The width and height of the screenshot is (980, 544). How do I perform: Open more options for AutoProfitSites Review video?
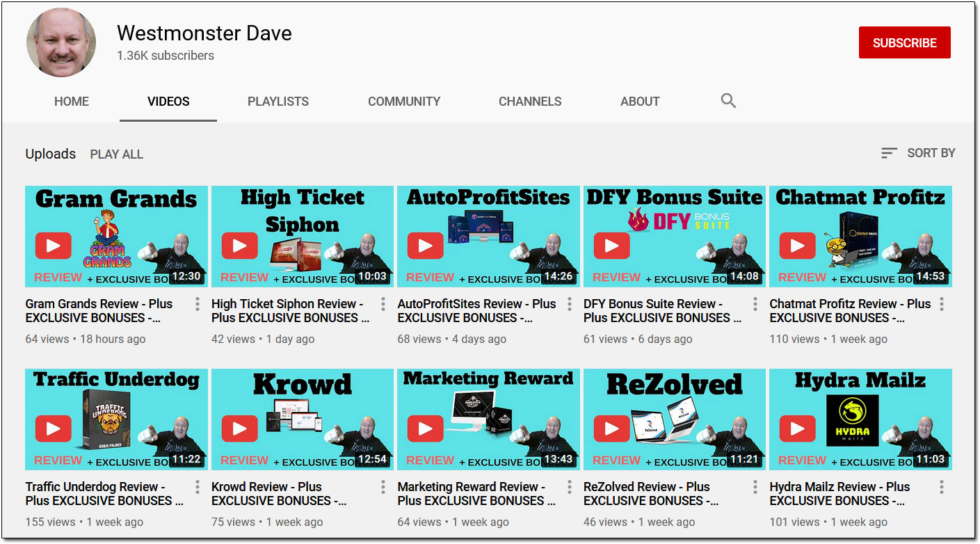point(570,304)
